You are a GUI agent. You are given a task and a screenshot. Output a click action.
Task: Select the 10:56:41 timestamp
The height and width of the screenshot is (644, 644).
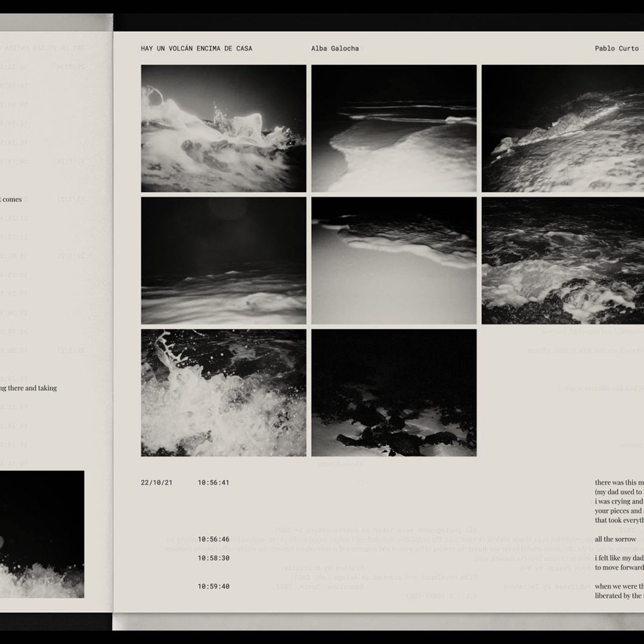(x=213, y=482)
